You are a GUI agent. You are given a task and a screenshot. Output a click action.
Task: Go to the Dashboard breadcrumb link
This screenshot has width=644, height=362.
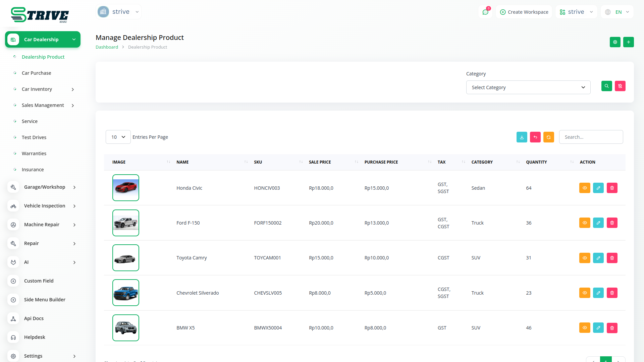coord(107,47)
